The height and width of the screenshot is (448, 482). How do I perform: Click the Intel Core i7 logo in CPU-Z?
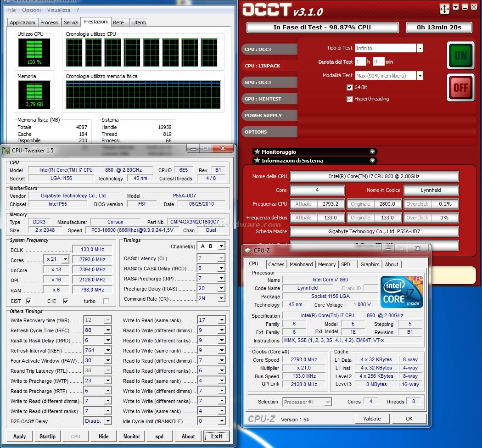tap(402, 292)
